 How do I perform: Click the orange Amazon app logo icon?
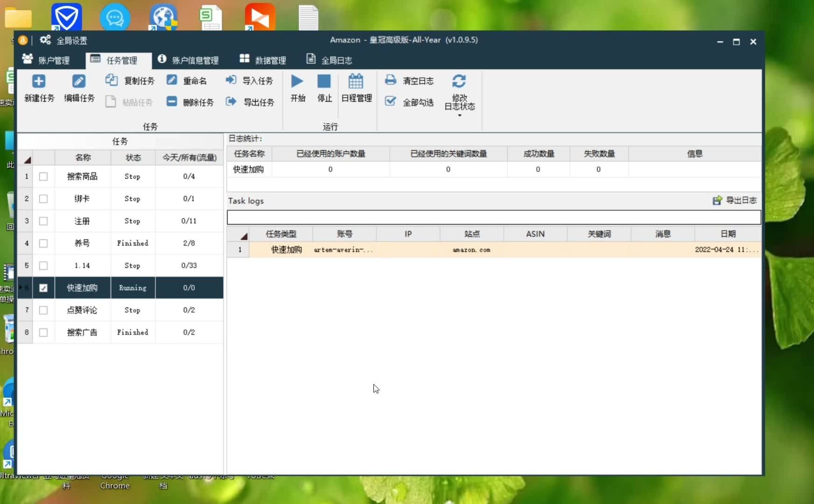click(23, 40)
